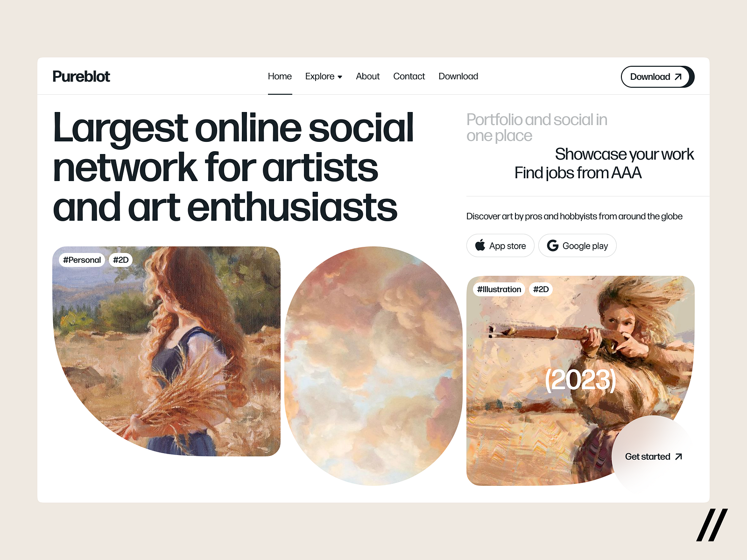
Task: Click the arrow icon in Download button
Action: coord(678,77)
